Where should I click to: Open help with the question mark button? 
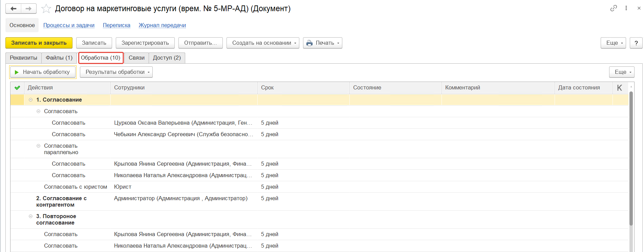pyautogui.click(x=636, y=43)
